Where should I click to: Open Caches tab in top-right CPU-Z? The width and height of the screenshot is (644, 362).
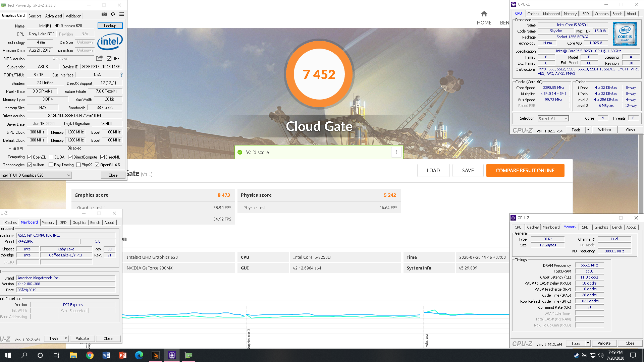533,14
